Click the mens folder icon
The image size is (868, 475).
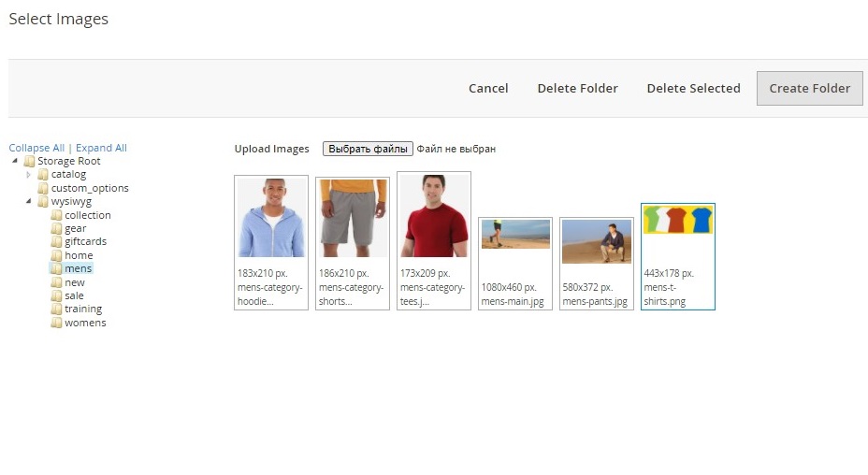pyautogui.click(x=56, y=268)
